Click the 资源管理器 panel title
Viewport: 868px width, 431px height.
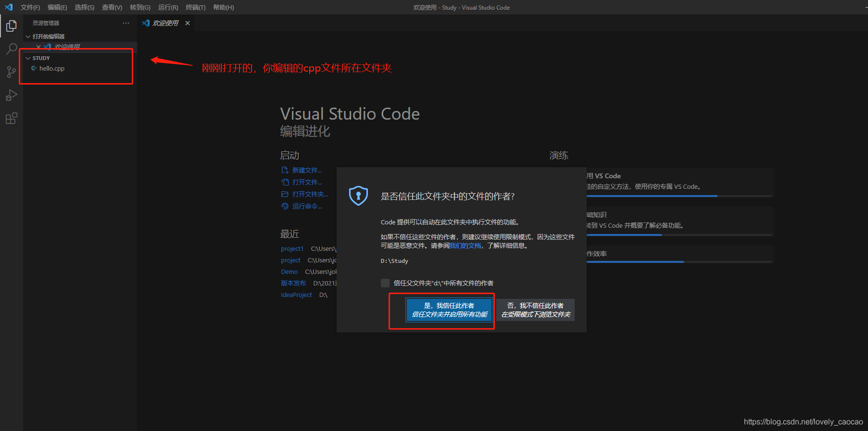tap(46, 23)
